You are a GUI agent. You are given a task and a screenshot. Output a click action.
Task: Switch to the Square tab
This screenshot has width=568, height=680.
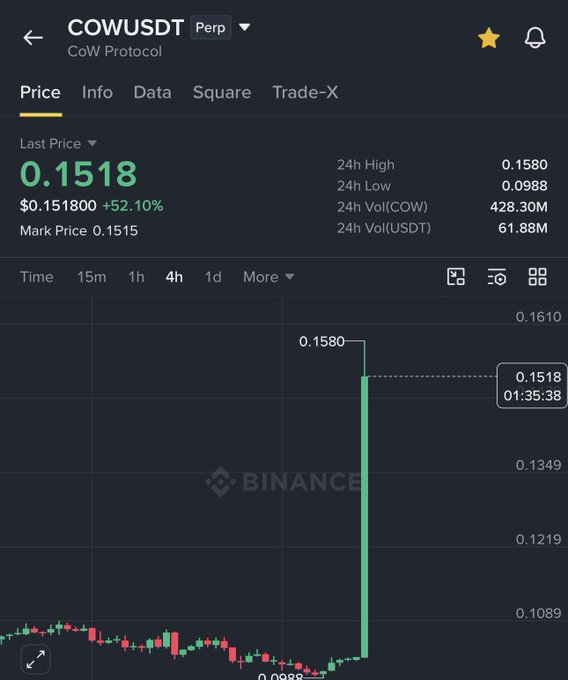coord(222,92)
